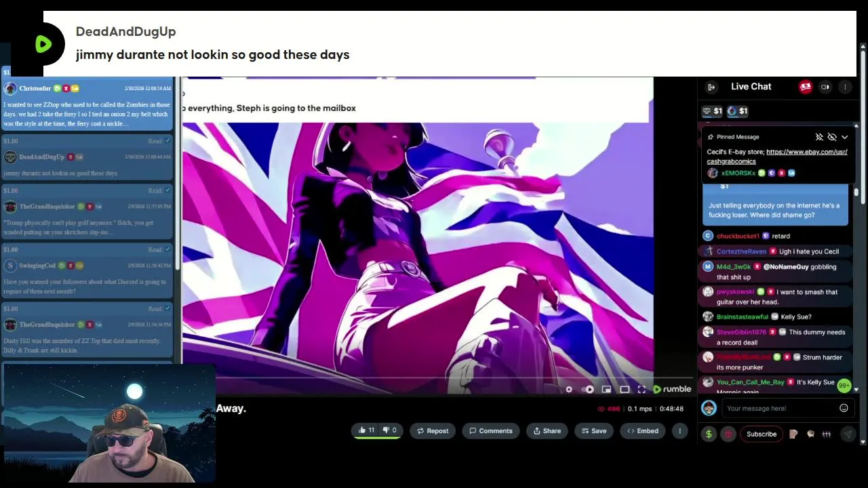Screen dimensions: 868x488
Task: Click the streamer webcam overlay
Action: point(109,424)
